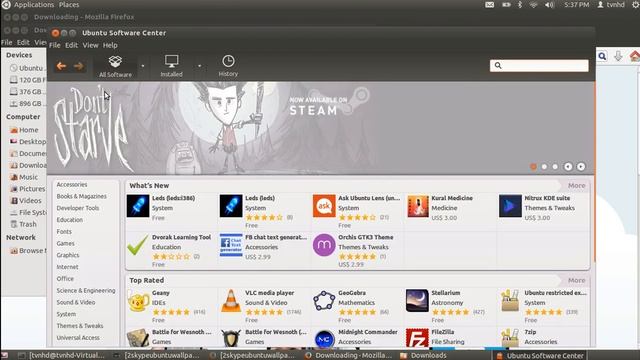Open the VLC media player cone icon

click(x=231, y=301)
